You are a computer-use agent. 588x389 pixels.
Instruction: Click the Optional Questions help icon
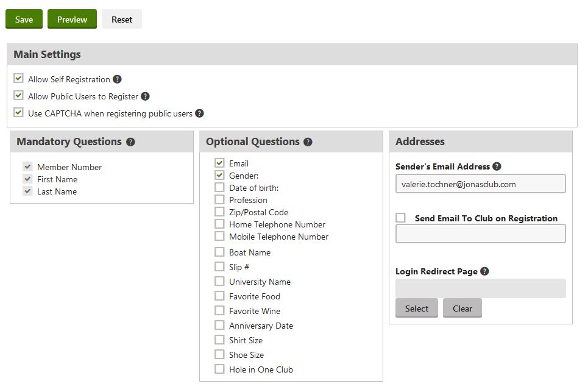click(x=308, y=142)
